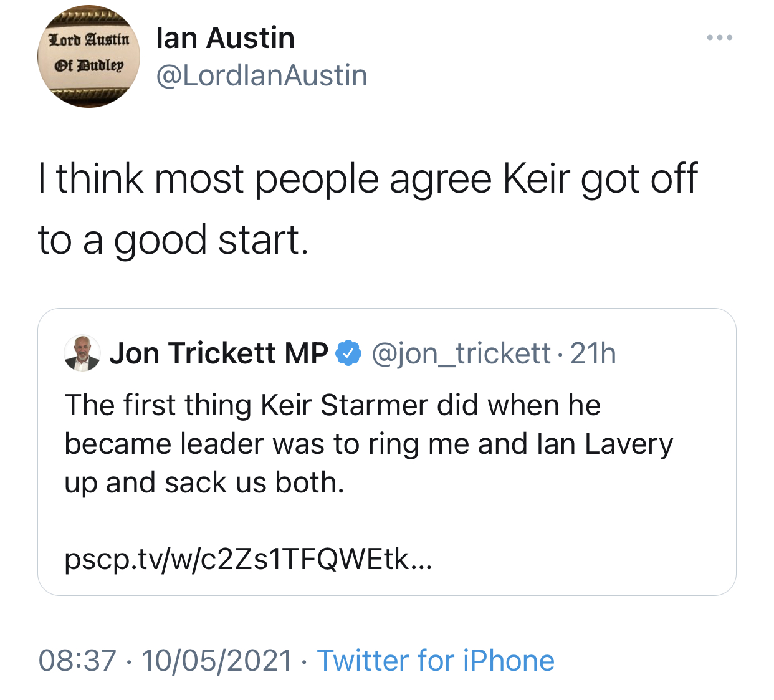Click the 21h timestamp on quoted tweet
774x700 pixels.
tap(593, 353)
